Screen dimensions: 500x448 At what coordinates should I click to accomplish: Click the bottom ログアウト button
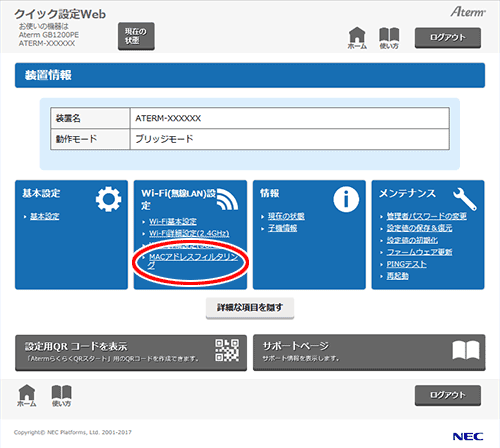pos(448,395)
